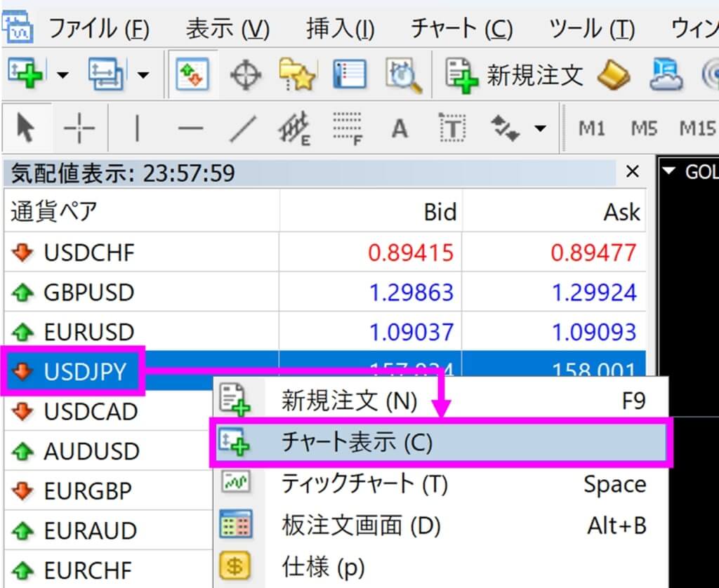Switch to the M15 timeframe
The width and height of the screenshot is (719, 588).
click(x=698, y=129)
